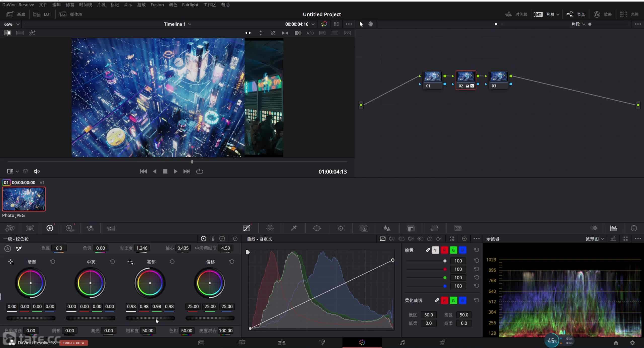Screen dimensions: 644x348
Task: Adjust the Gain master wheel slider
Action: point(150,318)
